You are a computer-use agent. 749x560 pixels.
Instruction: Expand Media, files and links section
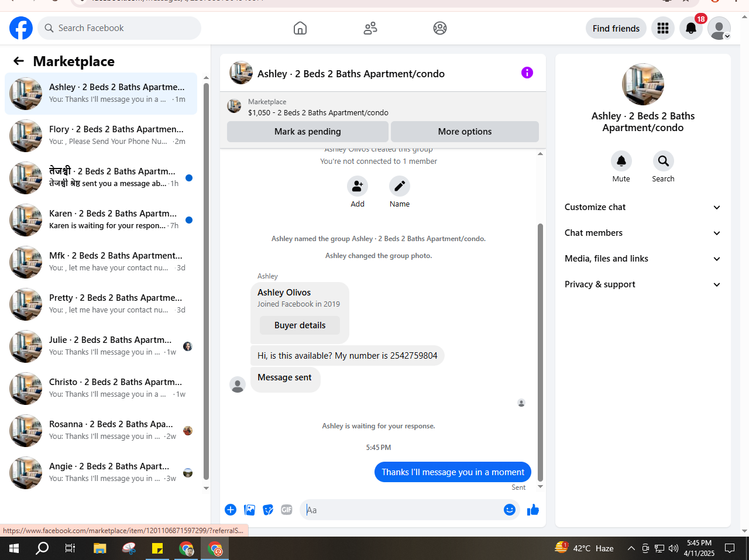[643, 259]
